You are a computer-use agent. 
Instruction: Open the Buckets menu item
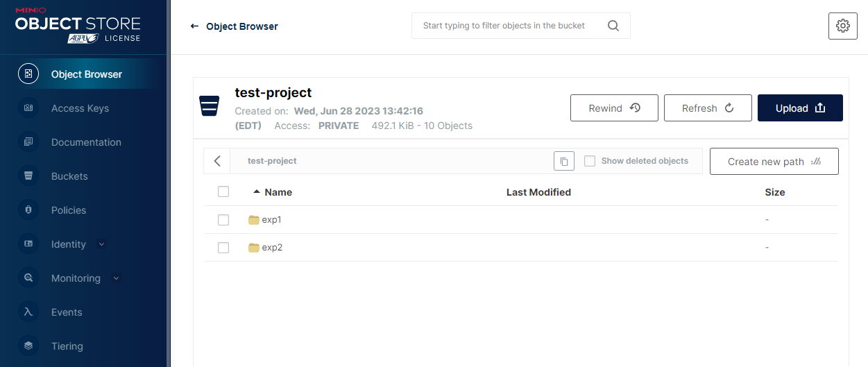click(x=69, y=176)
